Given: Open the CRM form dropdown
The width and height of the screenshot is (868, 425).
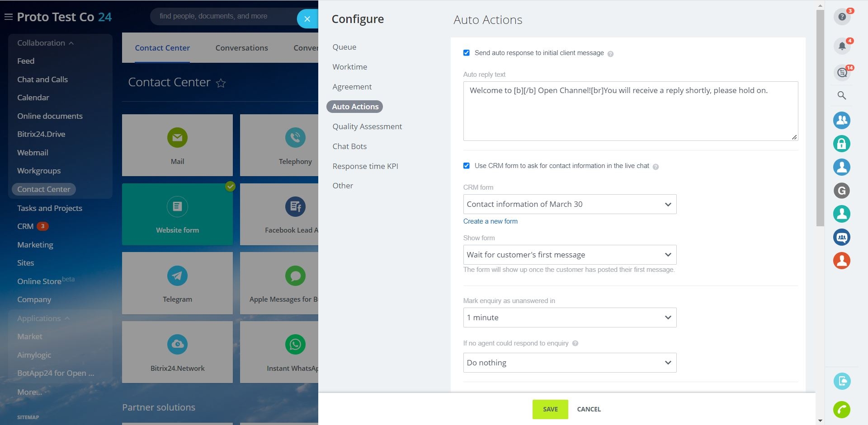Looking at the screenshot, I should pyautogui.click(x=569, y=204).
